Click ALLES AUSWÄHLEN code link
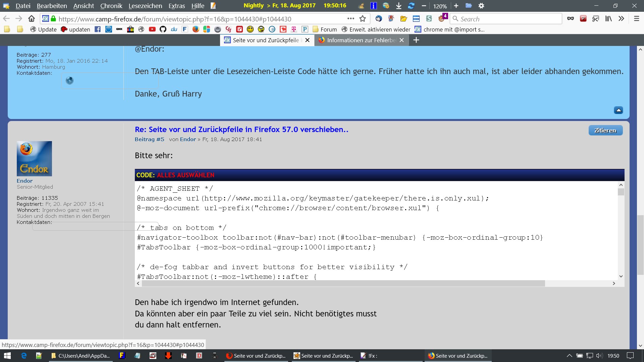 coord(185,175)
